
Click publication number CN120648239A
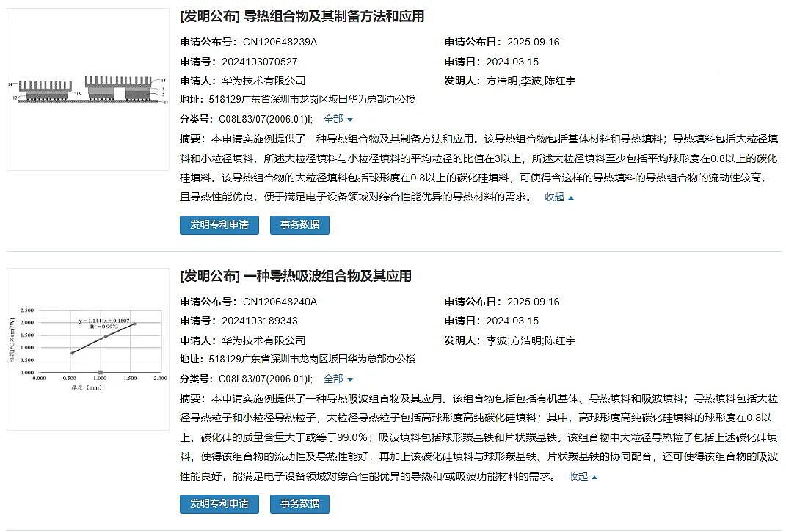point(280,42)
